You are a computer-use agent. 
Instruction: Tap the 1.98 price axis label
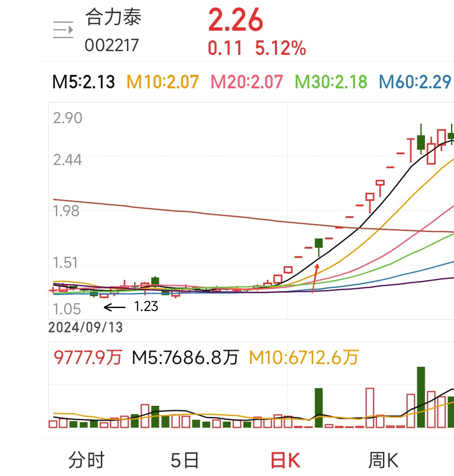66,211
